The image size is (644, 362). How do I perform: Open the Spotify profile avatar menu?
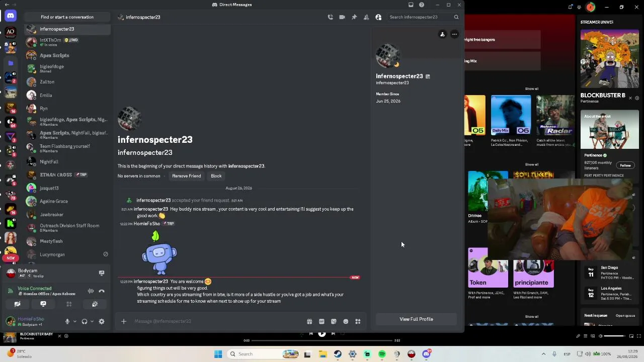[591, 7]
